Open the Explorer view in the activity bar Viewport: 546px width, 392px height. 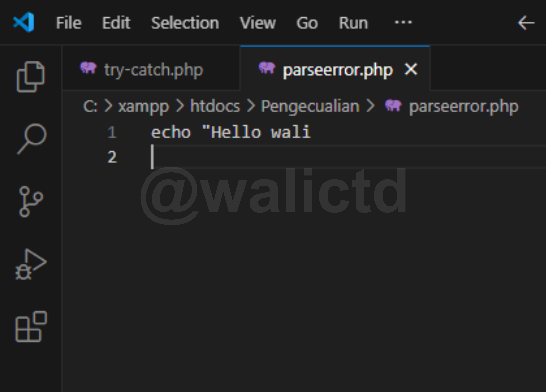click(30, 77)
